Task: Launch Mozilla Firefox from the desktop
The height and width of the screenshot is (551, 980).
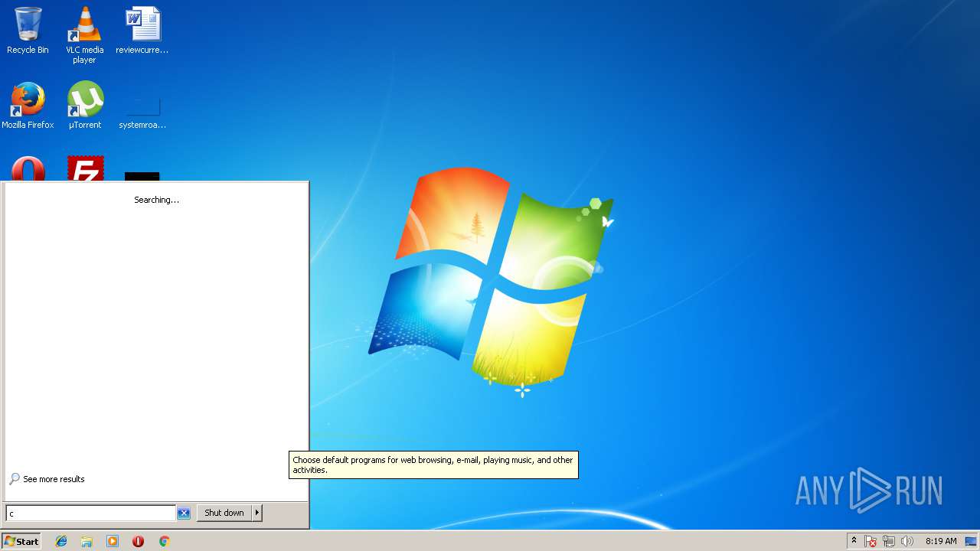Action: (28, 106)
